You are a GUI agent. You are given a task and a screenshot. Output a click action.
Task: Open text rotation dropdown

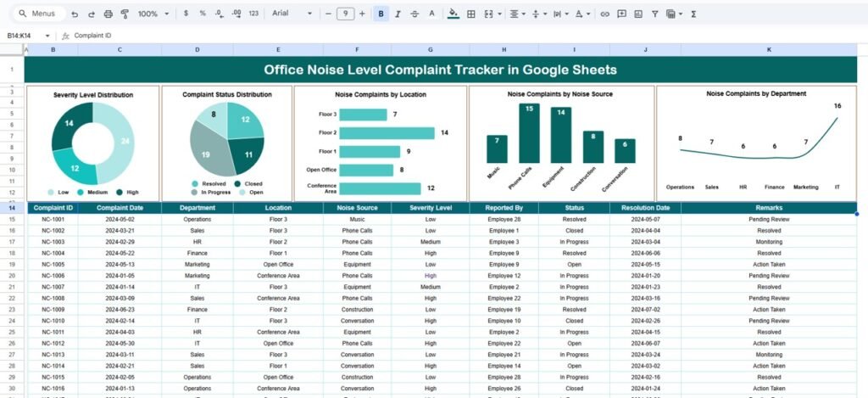pos(582,14)
